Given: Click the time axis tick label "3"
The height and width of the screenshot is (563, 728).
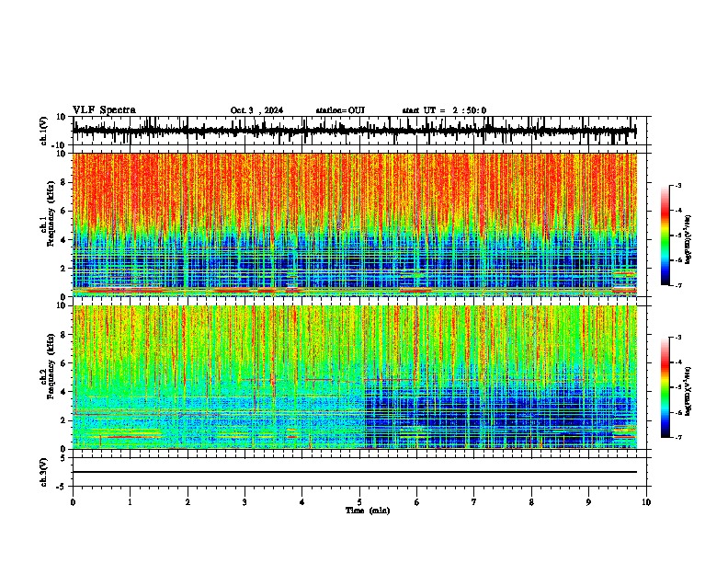Looking at the screenshot, I should (x=245, y=502).
